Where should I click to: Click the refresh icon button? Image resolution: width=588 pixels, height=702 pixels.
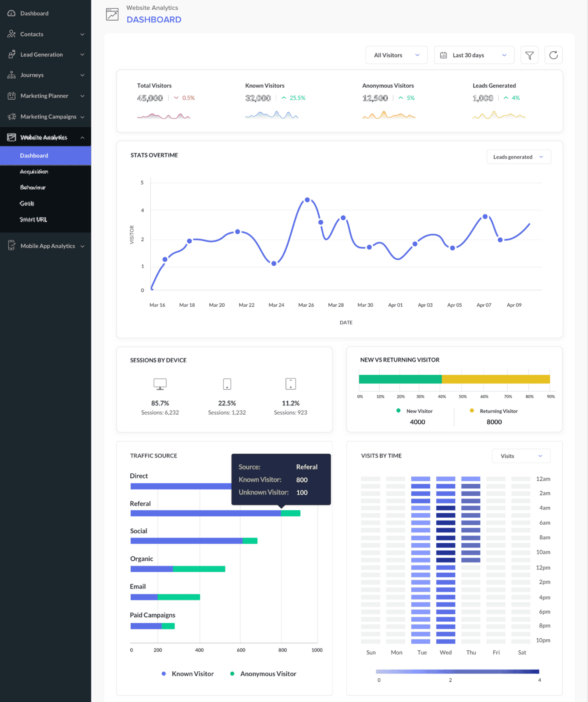point(553,55)
